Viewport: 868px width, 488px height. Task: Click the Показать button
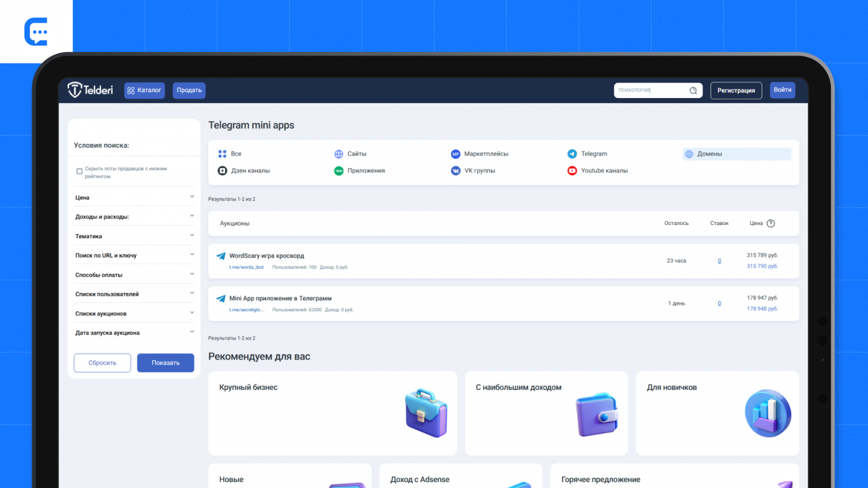165,363
